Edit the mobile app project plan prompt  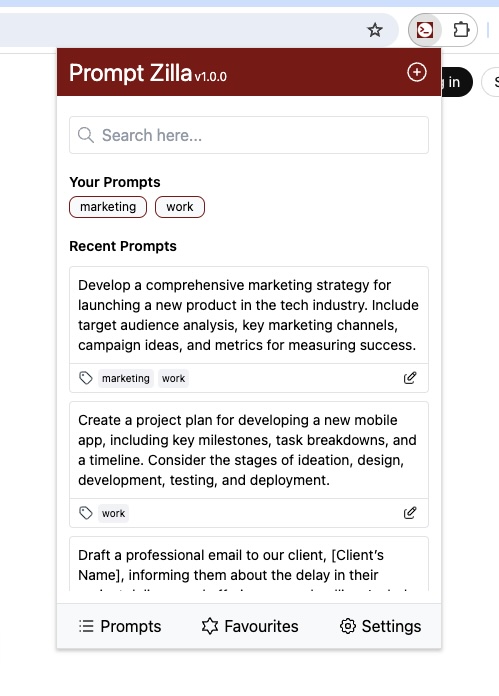tap(410, 513)
